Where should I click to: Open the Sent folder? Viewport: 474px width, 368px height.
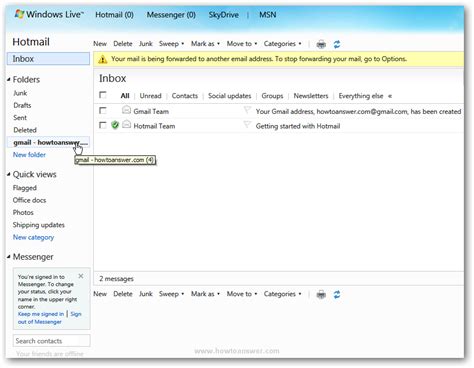(x=20, y=118)
